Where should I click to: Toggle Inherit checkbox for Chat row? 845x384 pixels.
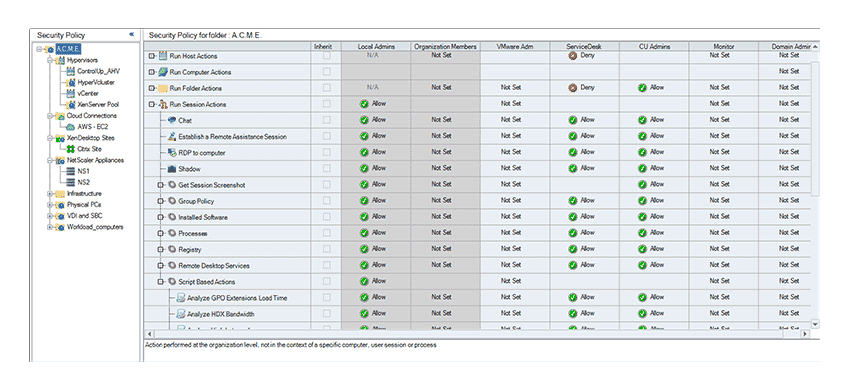(x=327, y=120)
